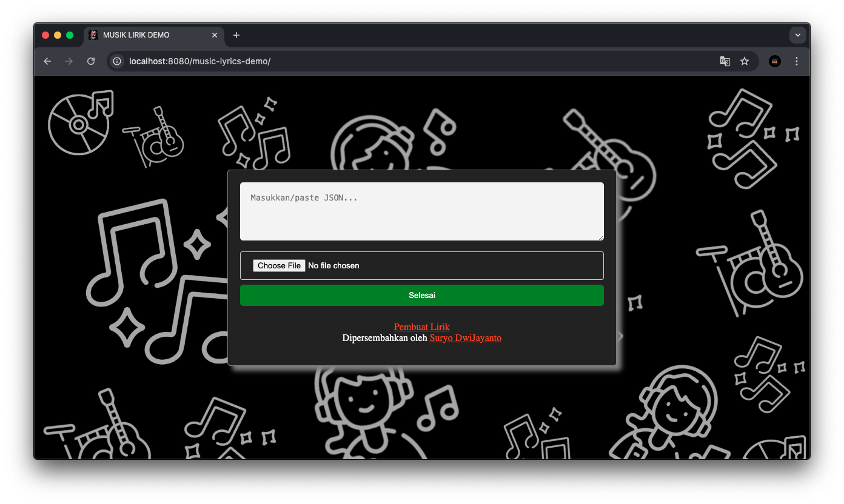Reload the page with the refresh icon
This screenshot has height=504, width=844.
[91, 61]
